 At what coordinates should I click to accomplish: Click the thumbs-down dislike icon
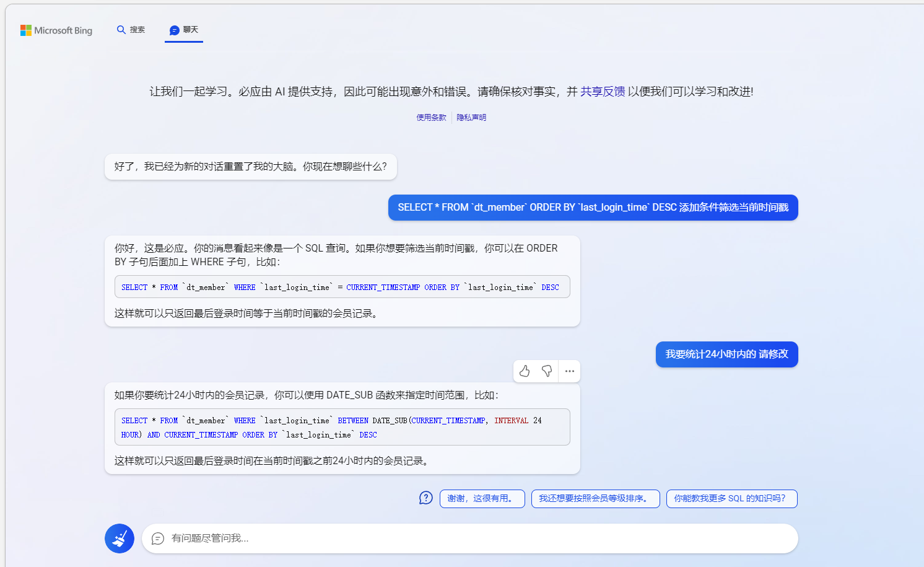coord(547,371)
